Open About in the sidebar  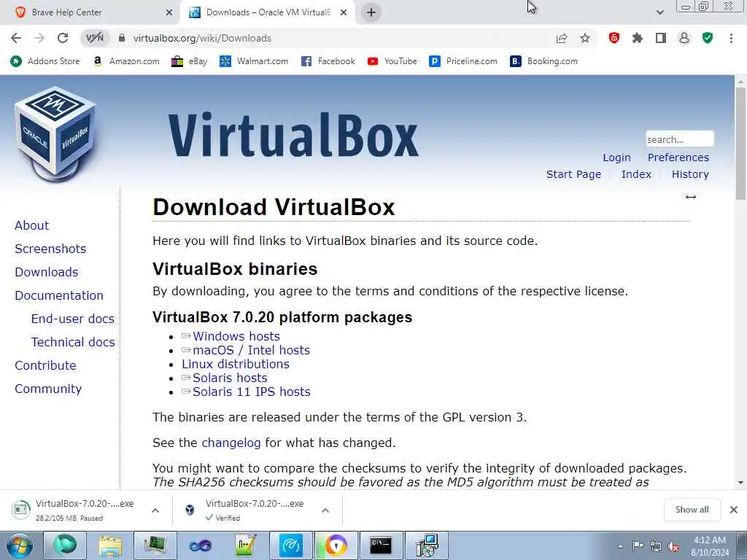click(x=32, y=225)
